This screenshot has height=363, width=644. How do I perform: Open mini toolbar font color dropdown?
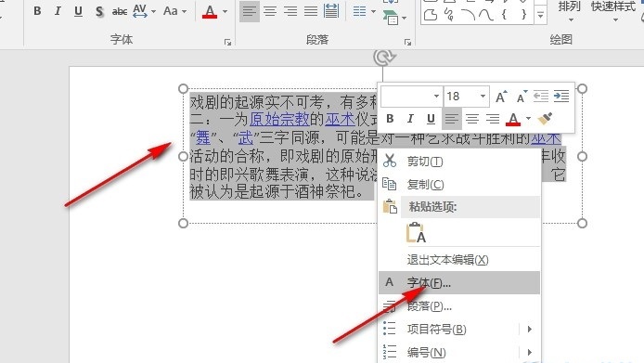coord(529,119)
